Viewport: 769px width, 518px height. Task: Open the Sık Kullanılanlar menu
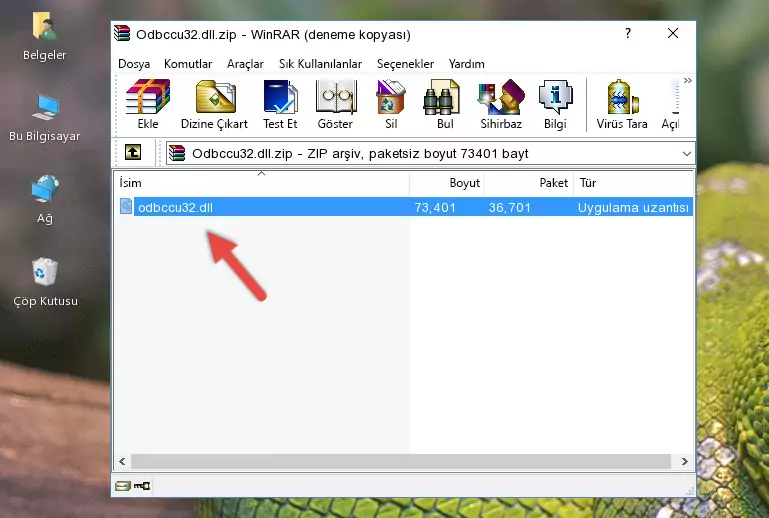click(x=320, y=64)
